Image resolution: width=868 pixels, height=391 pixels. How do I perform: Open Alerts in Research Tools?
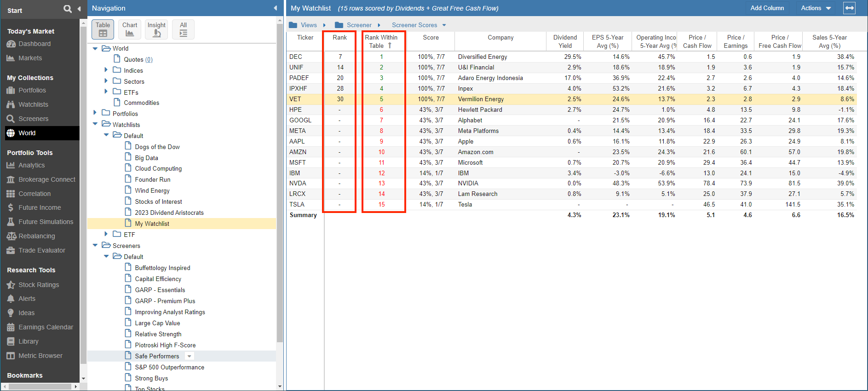click(27, 299)
